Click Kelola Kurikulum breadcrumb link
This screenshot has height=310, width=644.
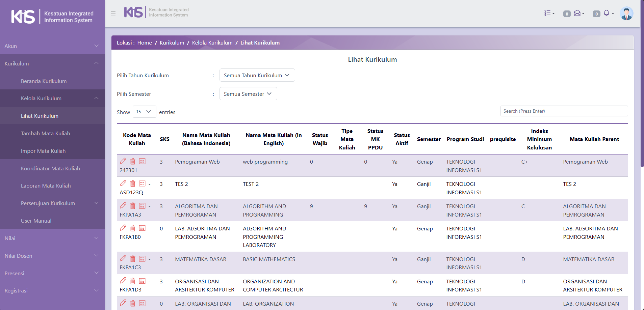[x=212, y=43]
